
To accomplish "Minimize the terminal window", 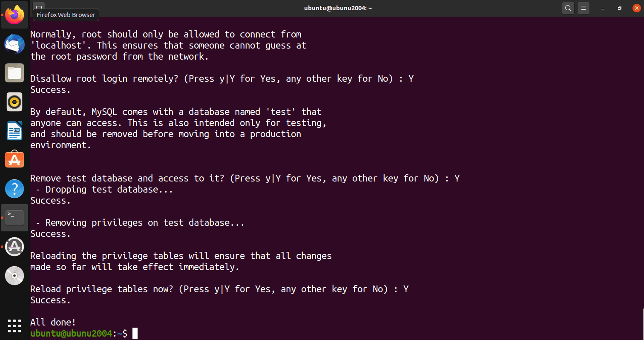I will [x=603, y=8].
